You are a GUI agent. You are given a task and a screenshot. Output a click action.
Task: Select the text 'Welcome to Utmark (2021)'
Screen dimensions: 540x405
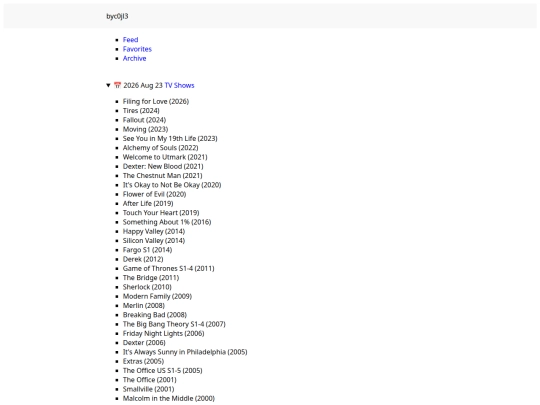[x=165, y=157]
